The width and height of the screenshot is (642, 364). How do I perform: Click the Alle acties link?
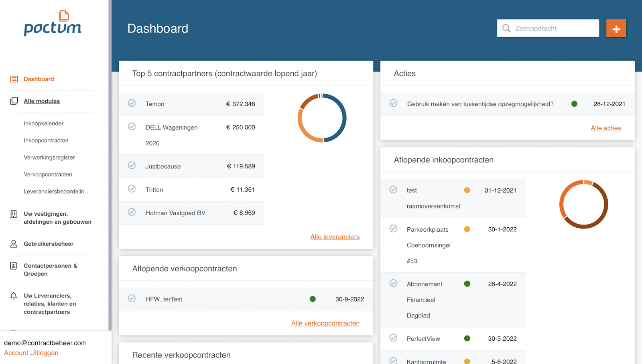[x=605, y=128]
